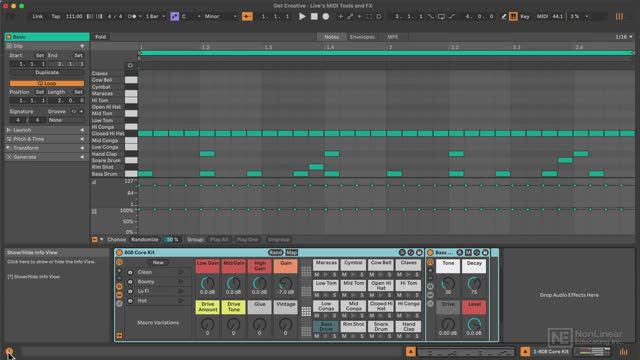Collapse the Clip panel header

point(47,46)
